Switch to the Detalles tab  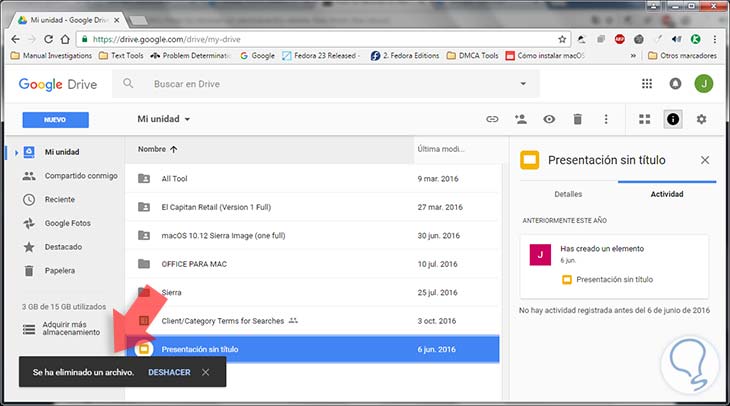point(568,194)
